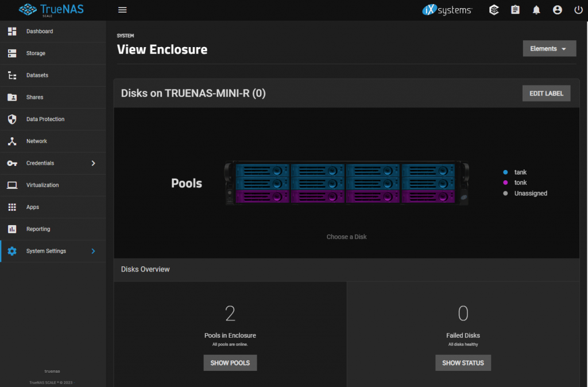Open Virtualization menu item

coord(53,185)
